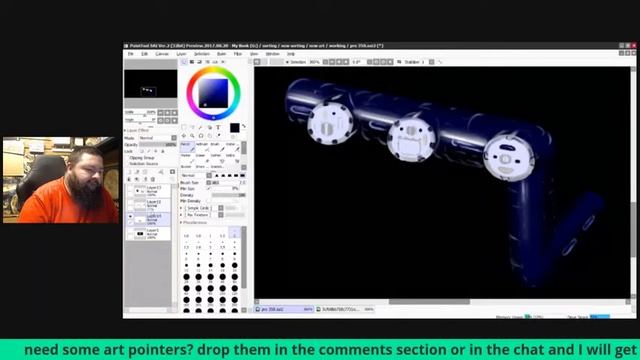Choose the WaterColor brush tool

[x=232, y=147]
